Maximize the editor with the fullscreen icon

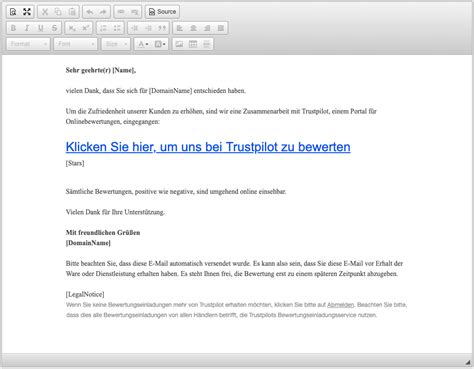tap(27, 12)
